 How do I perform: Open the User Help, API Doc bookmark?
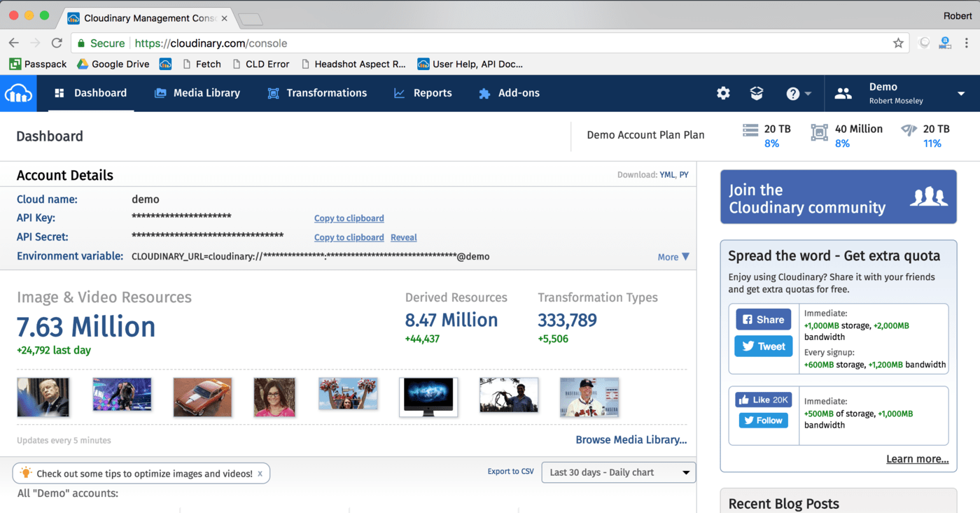click(470, 64)
